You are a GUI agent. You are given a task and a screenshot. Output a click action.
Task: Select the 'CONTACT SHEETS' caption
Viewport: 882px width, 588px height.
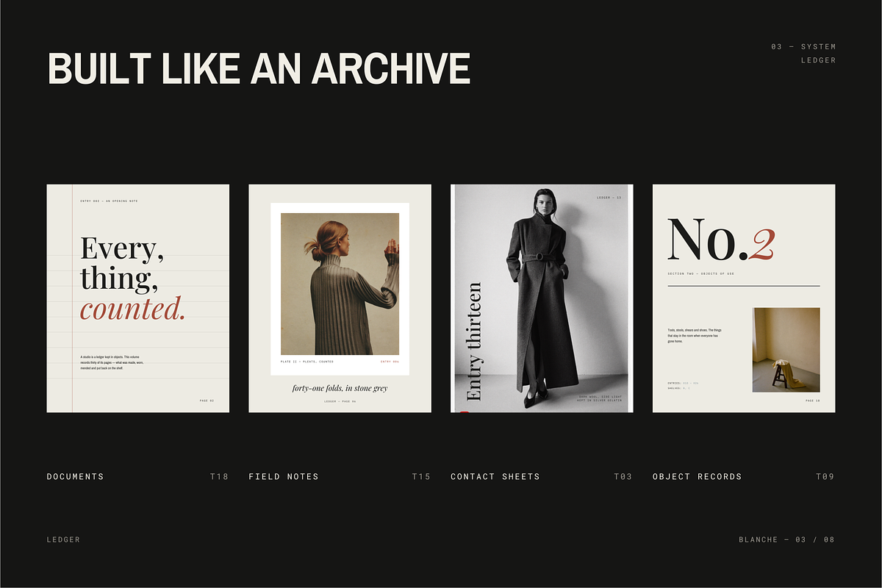[x=495, y=476]
